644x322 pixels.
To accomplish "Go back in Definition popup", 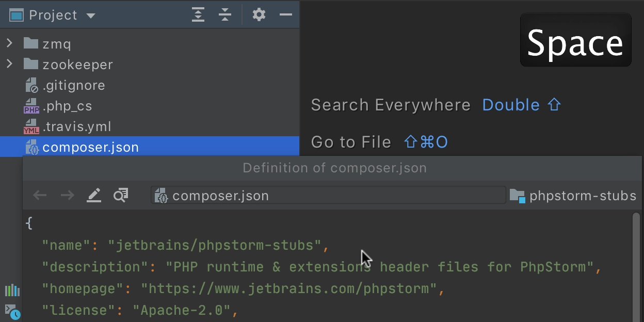I will 40,195.
